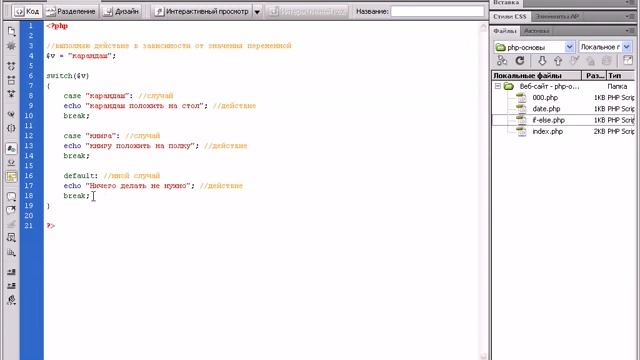Image resolution: width=640 pixels, height=360 pixels.
Task: Click Check In files icon
Action: tap(590, 61)
